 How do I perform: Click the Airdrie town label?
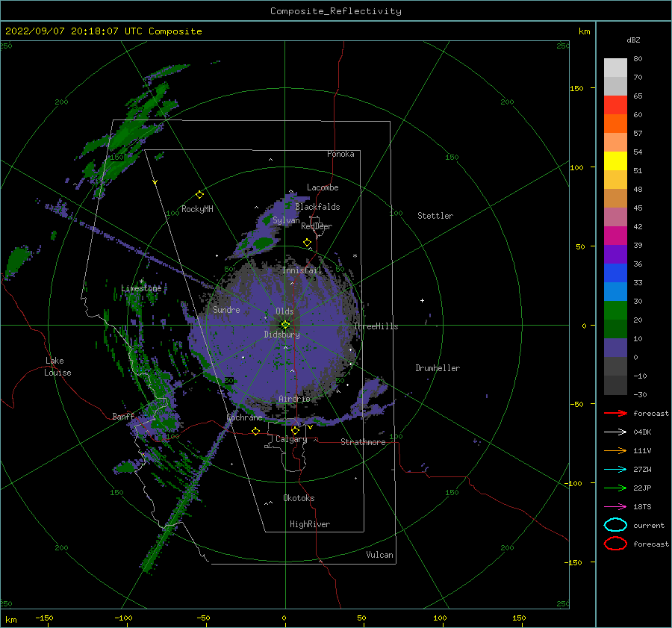click(x=294, y=399)
